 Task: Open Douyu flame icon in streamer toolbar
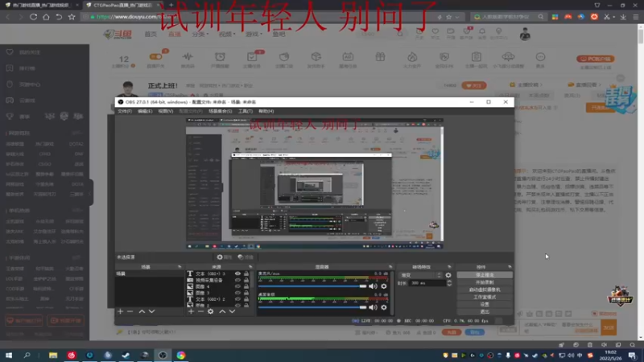[412, 56]
